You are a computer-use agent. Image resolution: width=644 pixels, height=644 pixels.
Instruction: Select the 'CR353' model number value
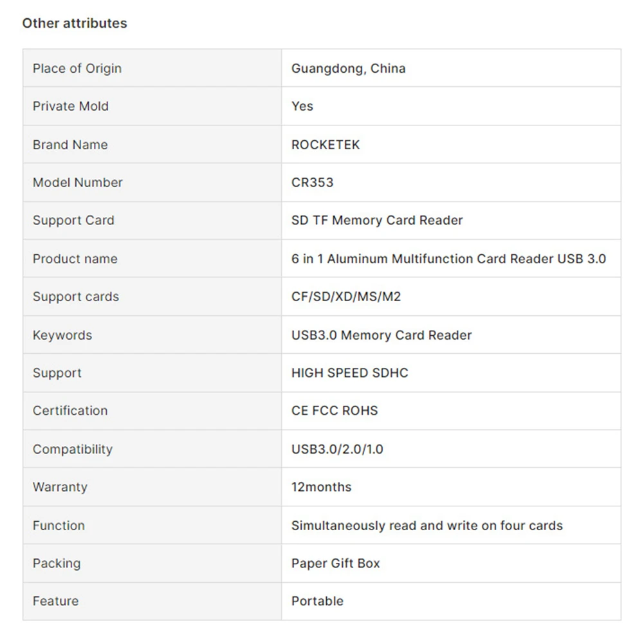(x=312, y=182)
